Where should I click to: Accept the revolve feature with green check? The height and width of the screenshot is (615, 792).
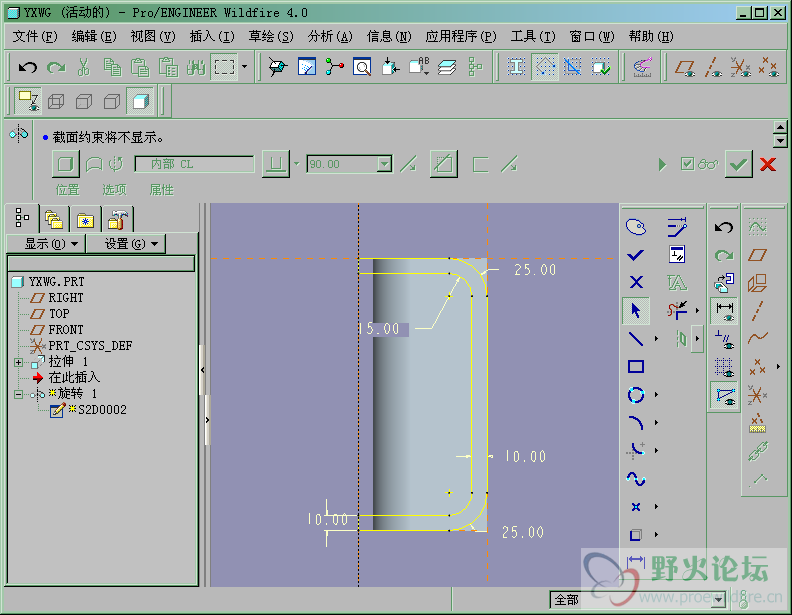click(x=738, y=164)
